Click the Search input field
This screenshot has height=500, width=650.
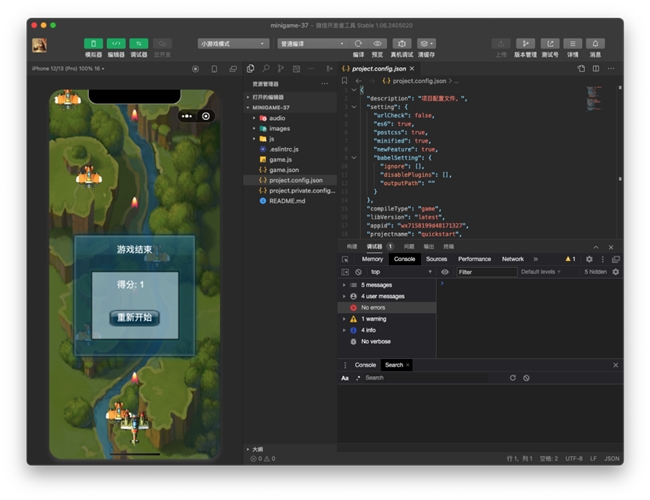(x=426, y=378)
